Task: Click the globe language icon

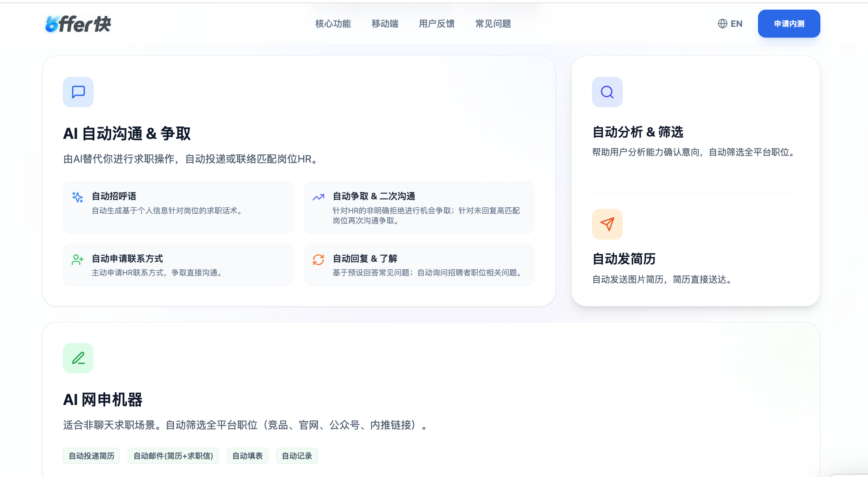Action: click(x=722, y=24)
